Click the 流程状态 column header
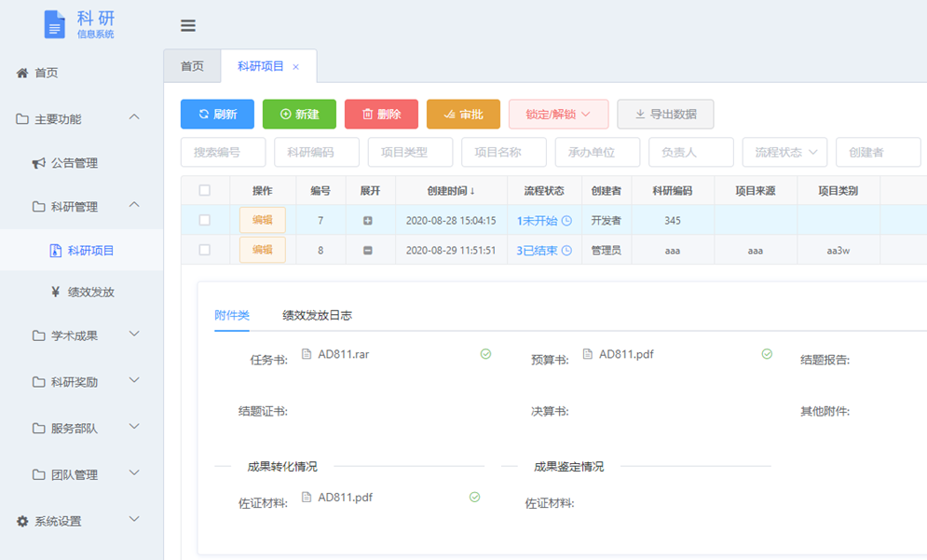 544,190
